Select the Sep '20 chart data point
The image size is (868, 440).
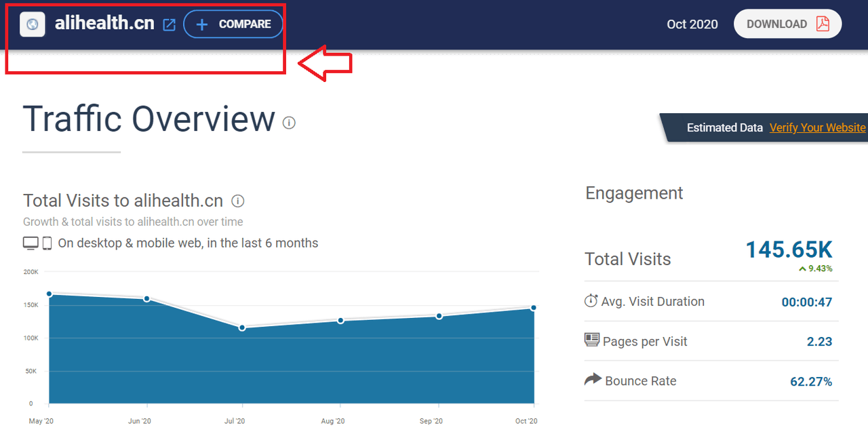(439, 316)
